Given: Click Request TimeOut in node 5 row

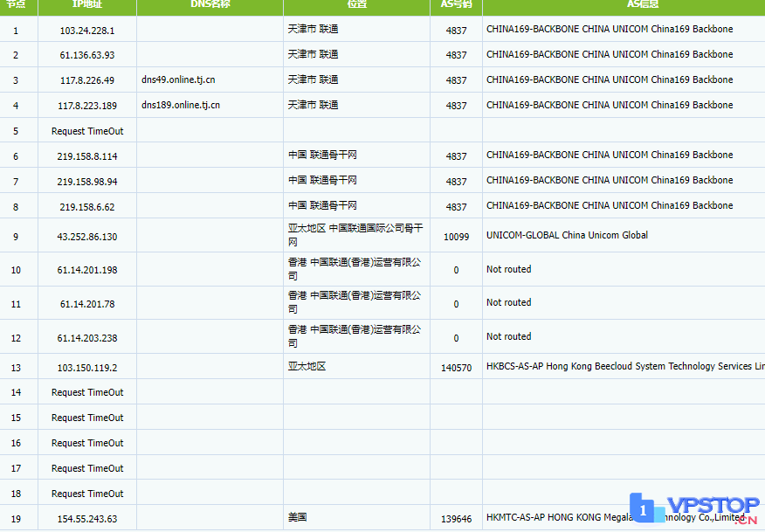Looking at the screenshot, I should click(87, 131).
